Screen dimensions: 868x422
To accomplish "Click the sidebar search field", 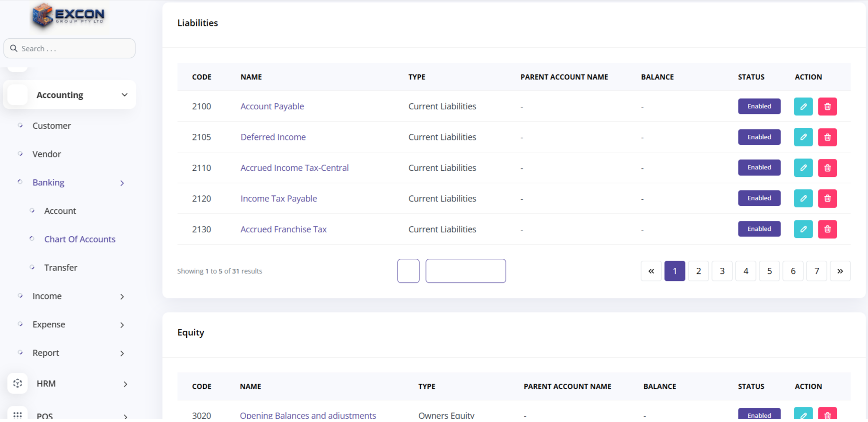I will point(76,49).
